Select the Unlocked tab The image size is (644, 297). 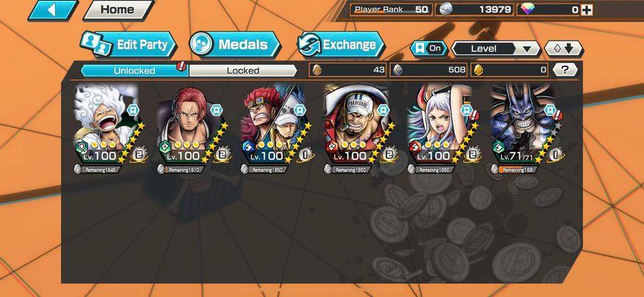point(134,71)
